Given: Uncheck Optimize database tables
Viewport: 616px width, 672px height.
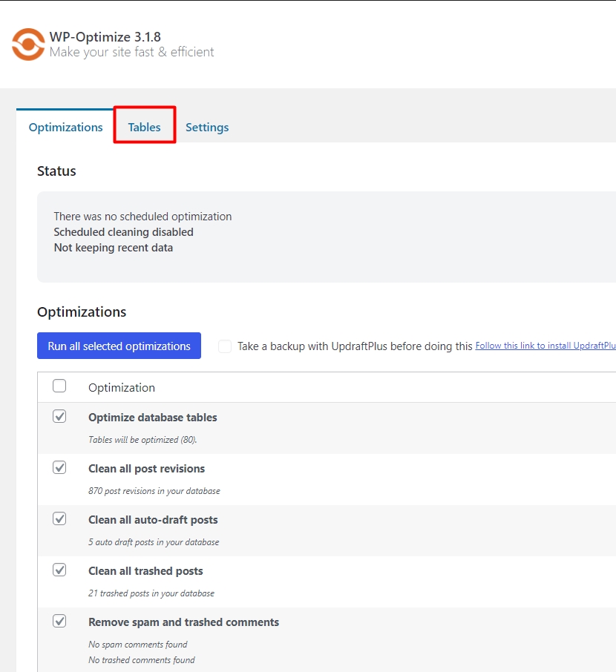Looking at the screenshot, I should coord(59,416).
